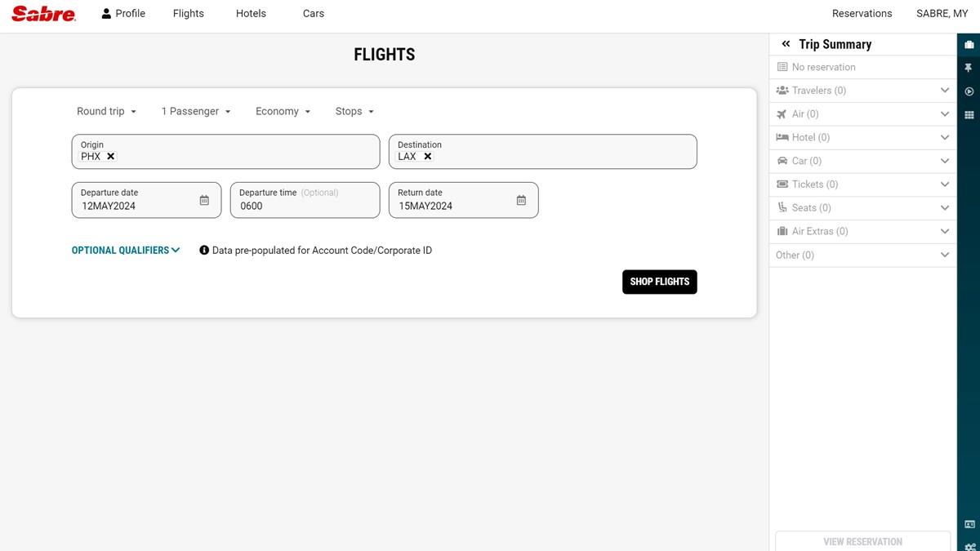This screenshot has width=980, height=551.
Task: Remove PHX from the Origin field
Action: pyautogui.click(x=111, y=157)
